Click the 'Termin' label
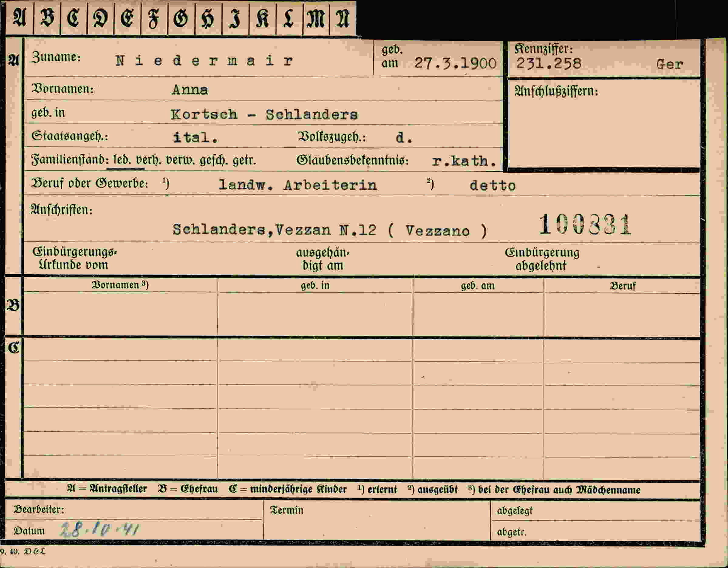Viewport: 728px width, 568px height. (x=287, y=510)
